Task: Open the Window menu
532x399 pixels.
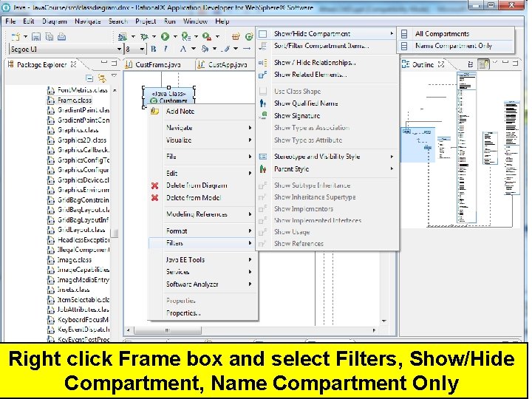Action: point(195,21)
